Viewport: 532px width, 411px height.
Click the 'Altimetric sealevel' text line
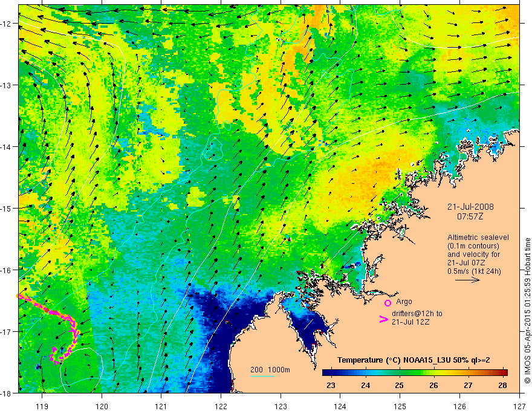coord(478,238)
